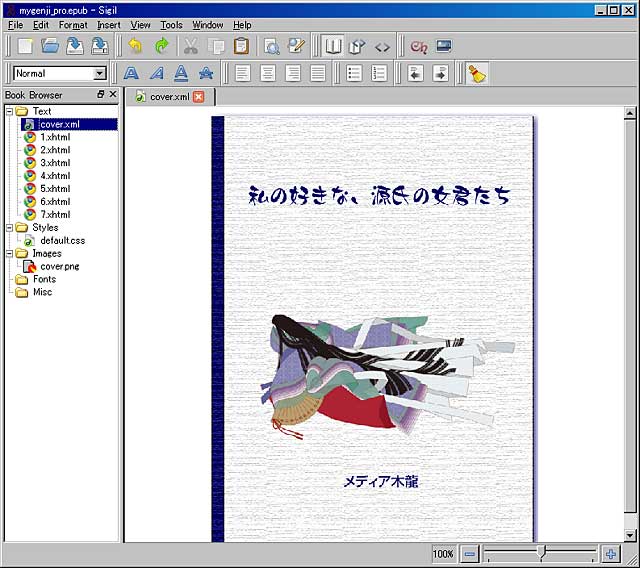Select 6.xhtml in the tree
Image resolution: width=640 pixels, height=568 pixels.
coord(55,202)
